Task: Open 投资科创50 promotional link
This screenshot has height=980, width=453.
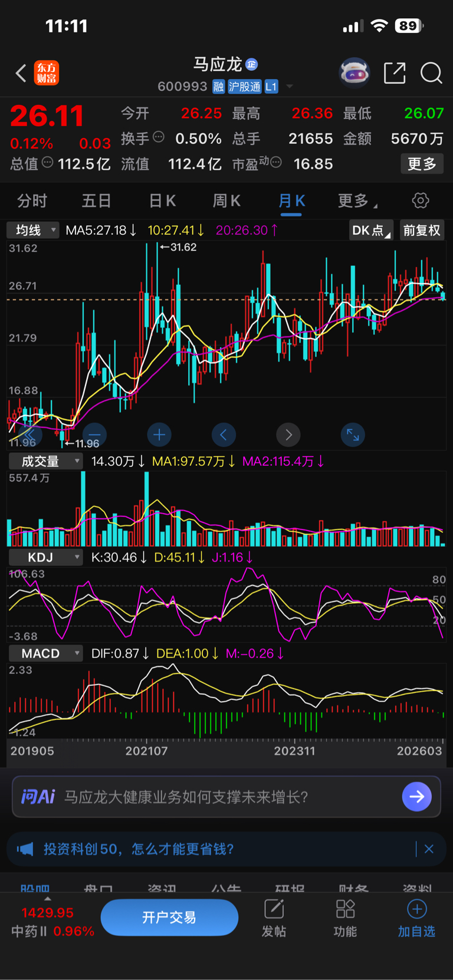Action: click(x=139, y=849)
